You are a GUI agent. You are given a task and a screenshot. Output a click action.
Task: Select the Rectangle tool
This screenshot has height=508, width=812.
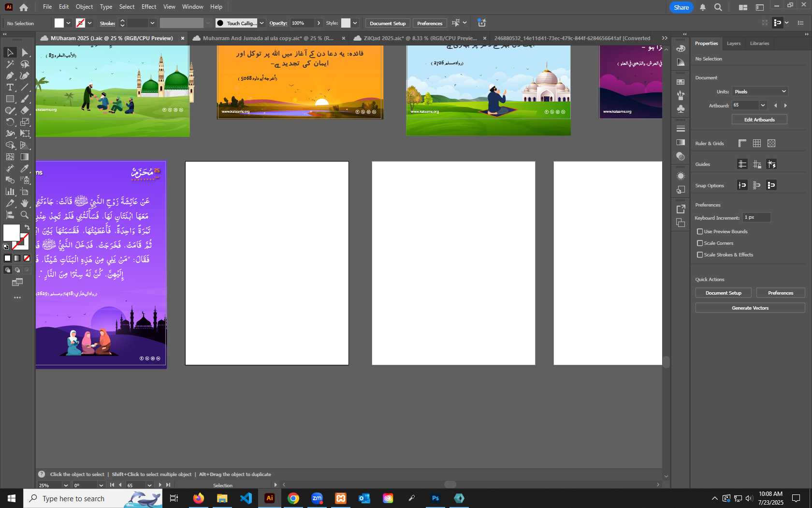coord(10,99)
